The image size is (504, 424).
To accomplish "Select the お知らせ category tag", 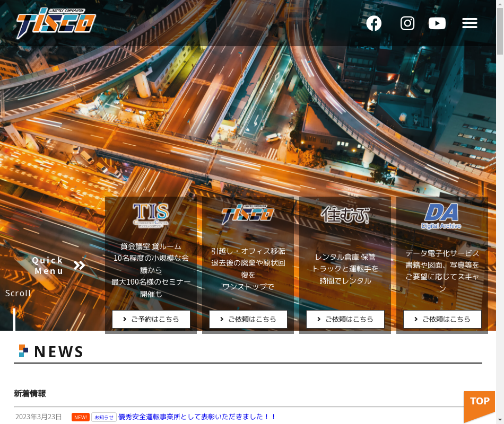I will click(x=104, y=417).
